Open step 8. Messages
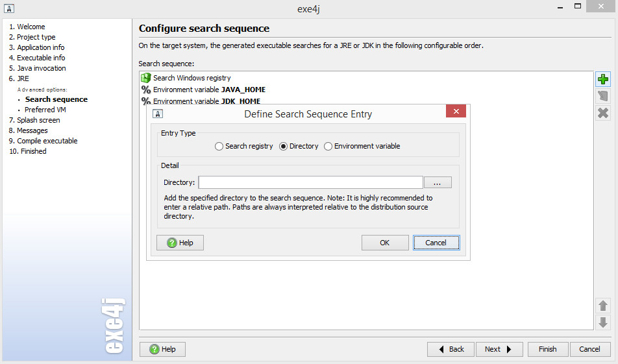Viewport: 618px width, 364px height. [x=28, y=130]
